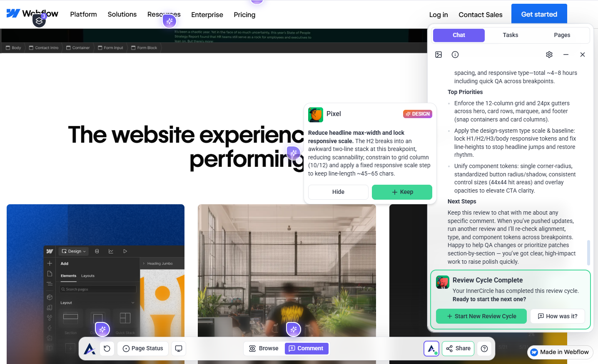
Task: Open Page Status dropdown
Action: coord(143,349)
